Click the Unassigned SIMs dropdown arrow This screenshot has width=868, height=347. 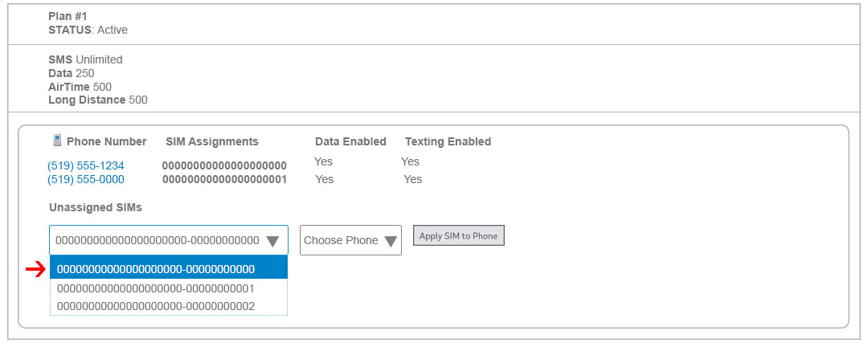pos(272,241)
